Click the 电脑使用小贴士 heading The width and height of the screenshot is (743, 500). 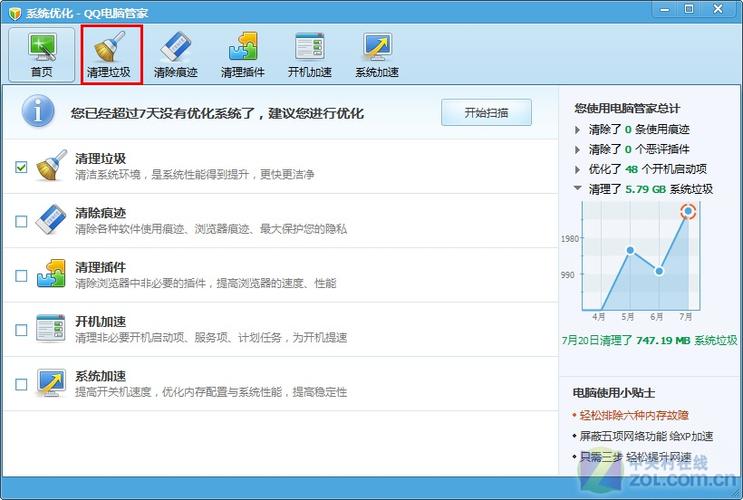tap(614, 393)
